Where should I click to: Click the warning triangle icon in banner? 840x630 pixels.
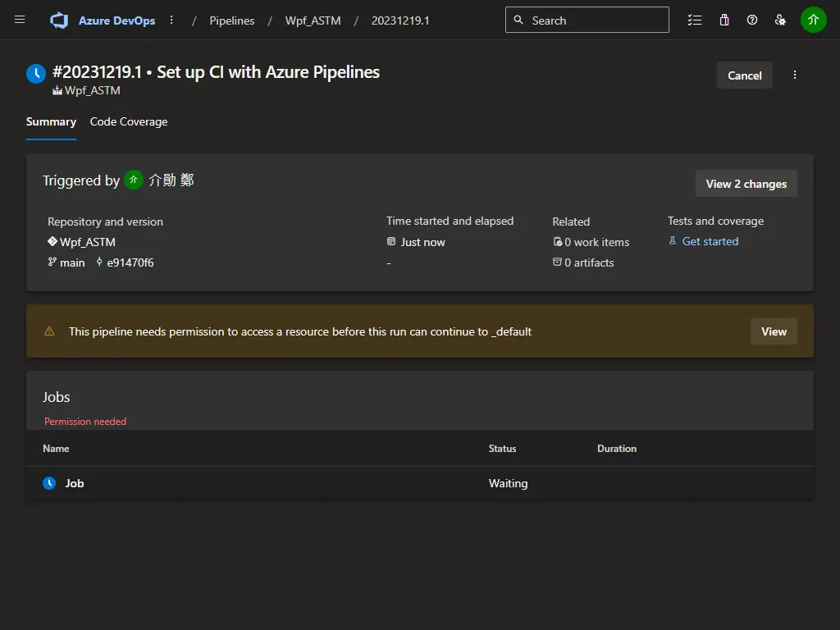[49, 331]
